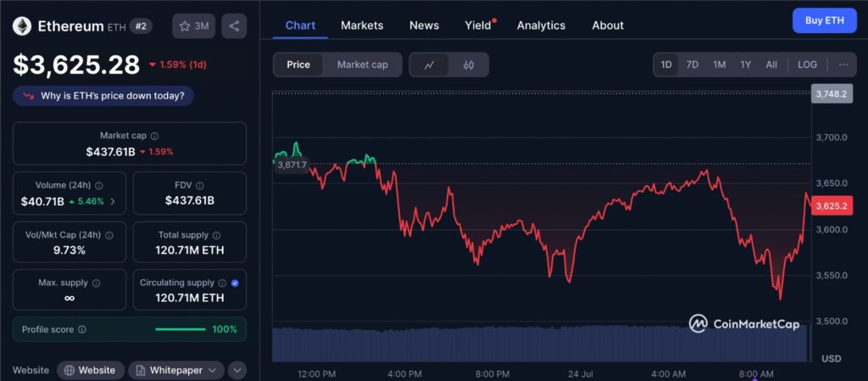868x381 pixels.
Task: Click the 120.71M ETH total supply value
Action: (190, 250)
